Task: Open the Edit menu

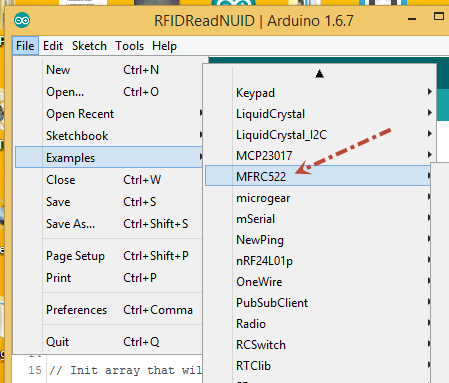Action: pos(53,46)
